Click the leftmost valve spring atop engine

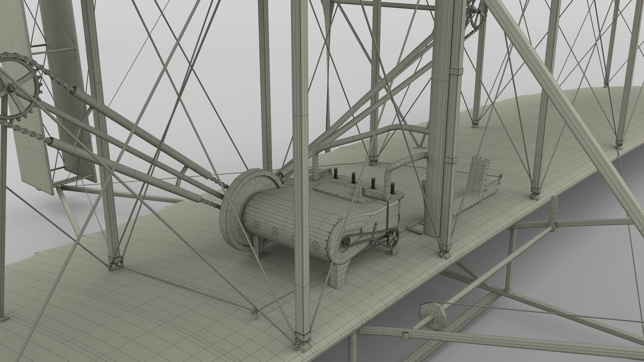click(336, 173)
